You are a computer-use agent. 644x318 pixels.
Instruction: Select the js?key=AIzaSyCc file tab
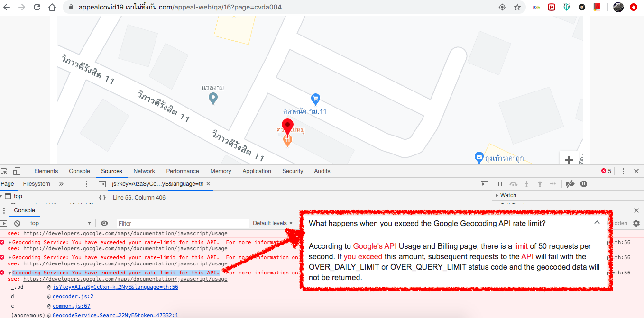(158, 184)
